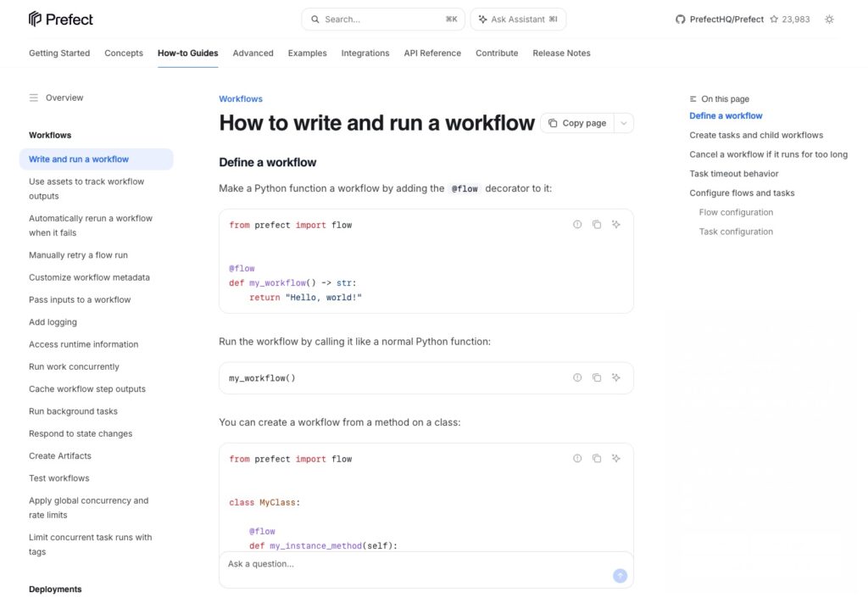Ask AI about the my_workflow() code block
868x603 pixels.
click(616, 377)
